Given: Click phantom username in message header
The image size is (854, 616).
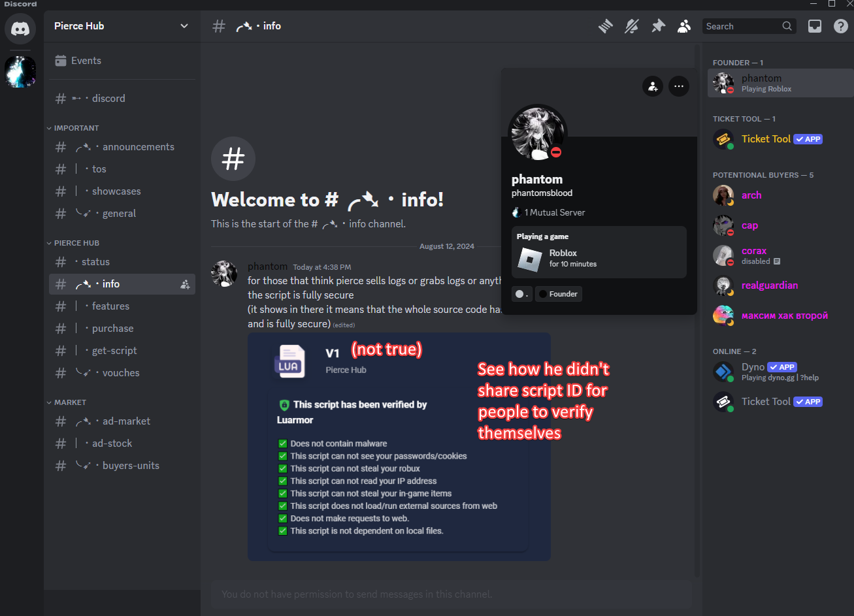Looking at the screenshot, I should (267, 267).
